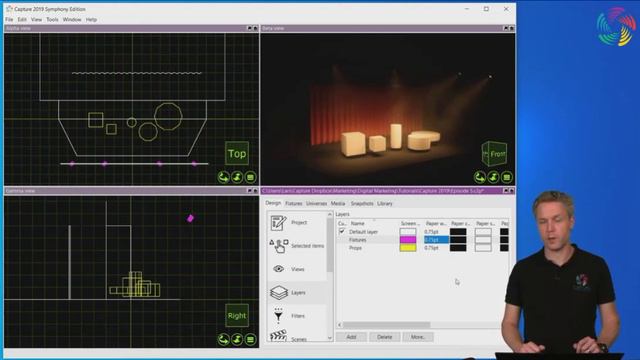Click the middle round icon in Alpha view
This screenshot has height=360, width=640.
[237, 177]
